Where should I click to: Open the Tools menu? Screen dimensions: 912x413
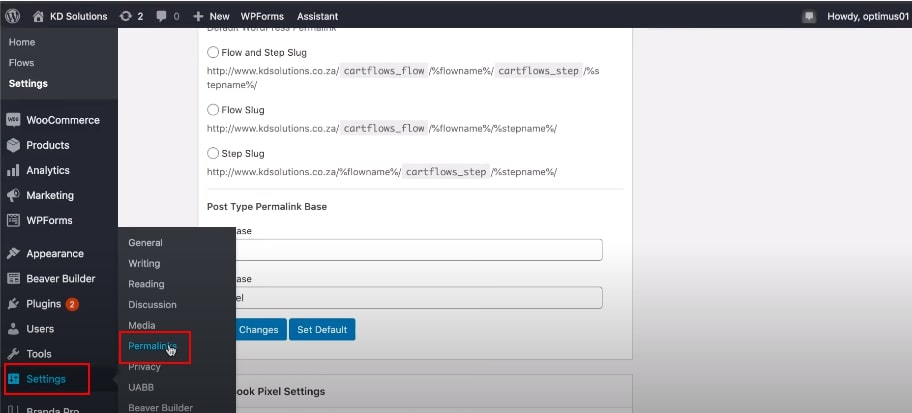[39, 354]
